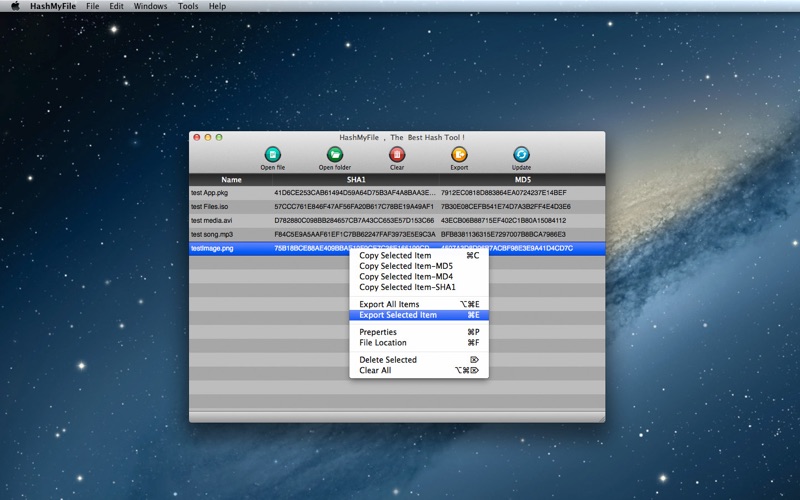Click the Open file toolbar icon
The image size is (800, 500).
[x=272, y=155]
